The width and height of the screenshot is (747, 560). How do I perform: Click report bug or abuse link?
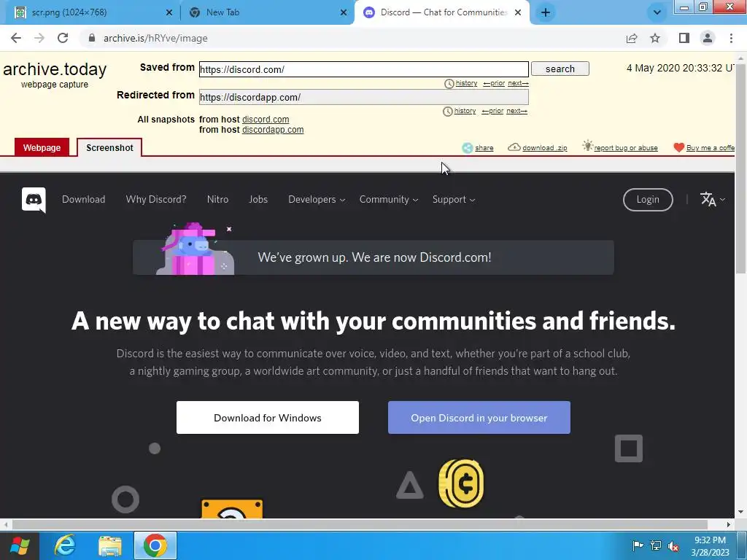pos(625,148)
